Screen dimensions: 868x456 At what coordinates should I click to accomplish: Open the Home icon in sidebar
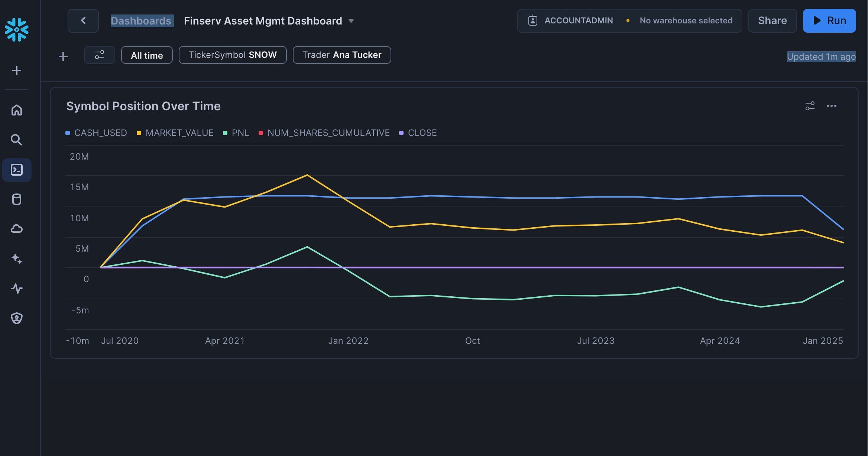pyautogui.click(x=16, y=110)
